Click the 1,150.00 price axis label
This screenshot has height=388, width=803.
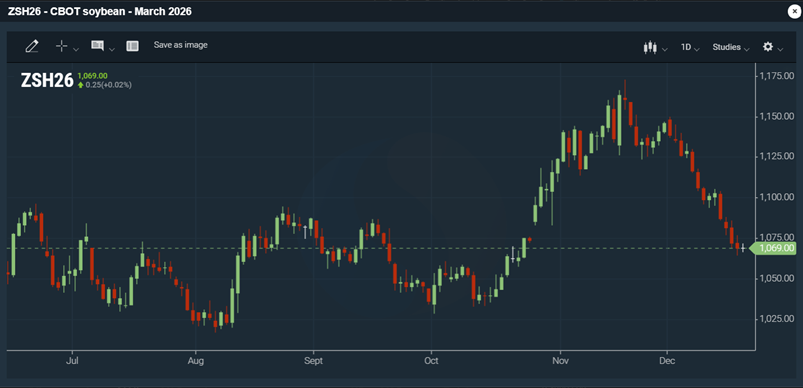tap(776, 116)
